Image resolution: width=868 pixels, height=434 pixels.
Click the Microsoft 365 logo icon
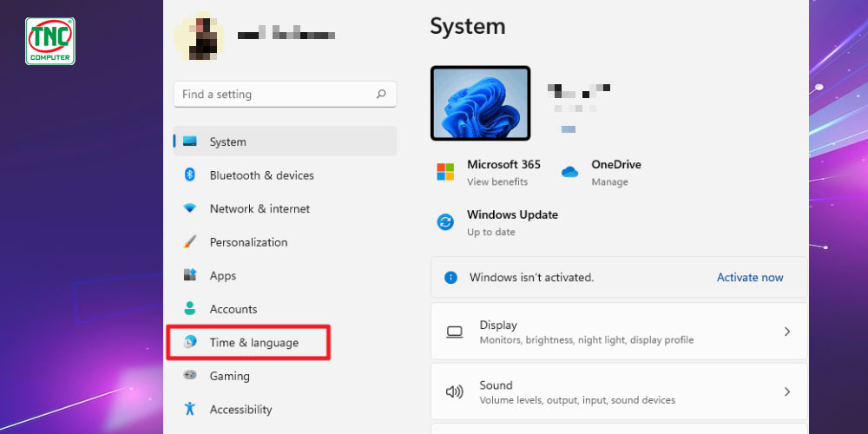click(445, 172)
